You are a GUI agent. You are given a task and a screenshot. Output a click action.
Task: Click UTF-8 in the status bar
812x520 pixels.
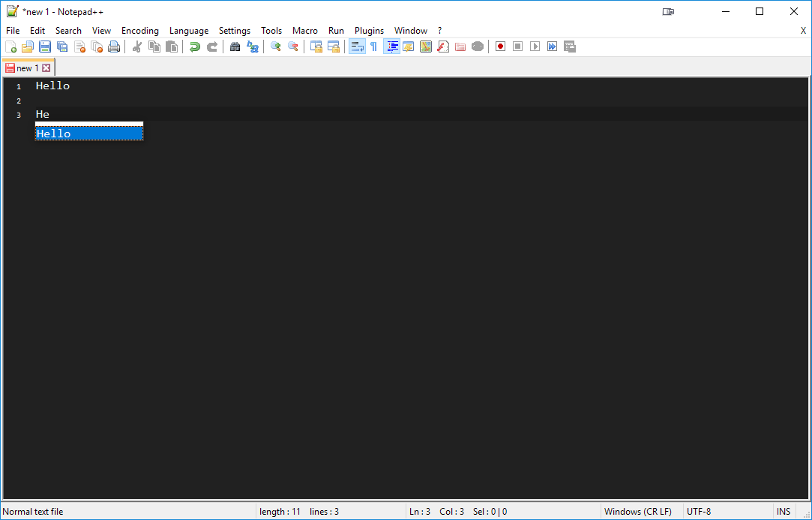(698, 511)
